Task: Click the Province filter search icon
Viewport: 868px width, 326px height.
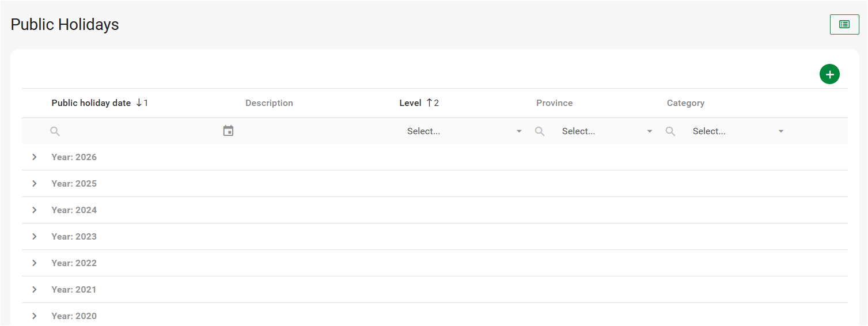Action: click(x=540, y=131)
